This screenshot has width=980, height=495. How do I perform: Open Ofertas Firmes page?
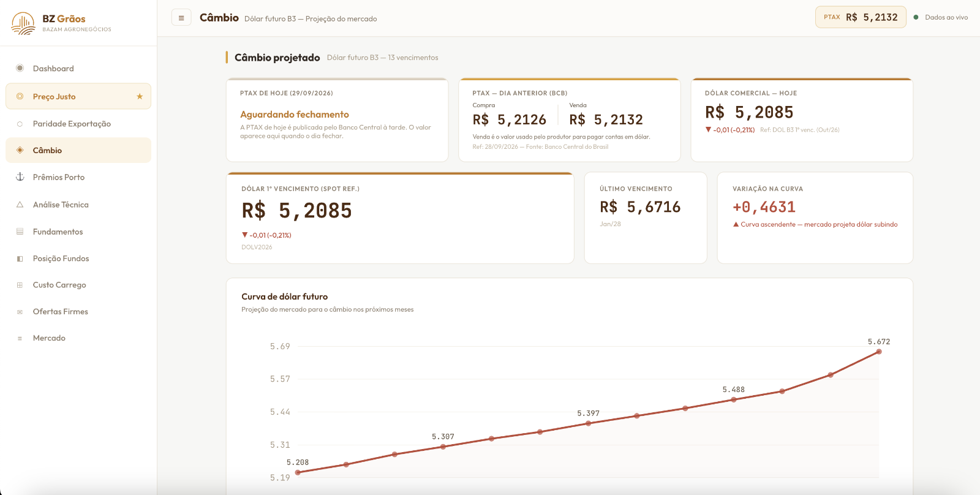coord(78,312)
